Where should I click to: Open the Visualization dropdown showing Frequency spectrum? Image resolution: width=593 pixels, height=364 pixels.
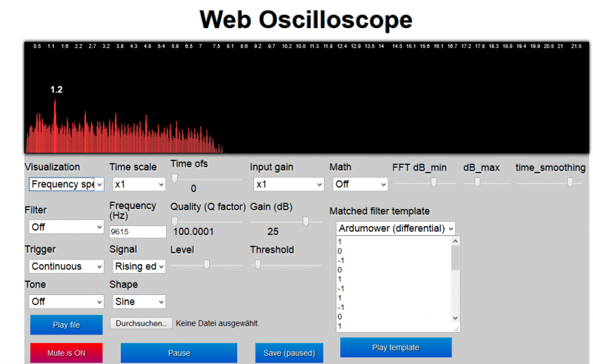(66, 185)
